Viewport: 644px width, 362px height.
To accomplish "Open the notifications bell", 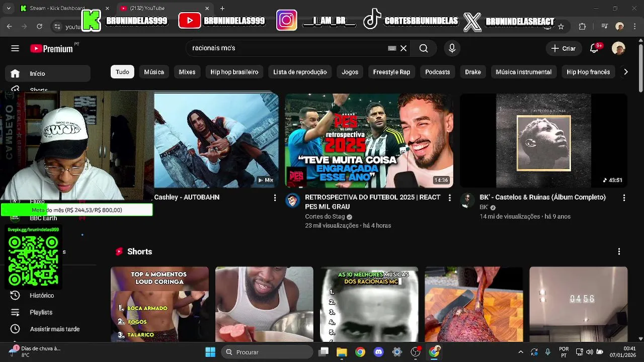I will (594, 48).
